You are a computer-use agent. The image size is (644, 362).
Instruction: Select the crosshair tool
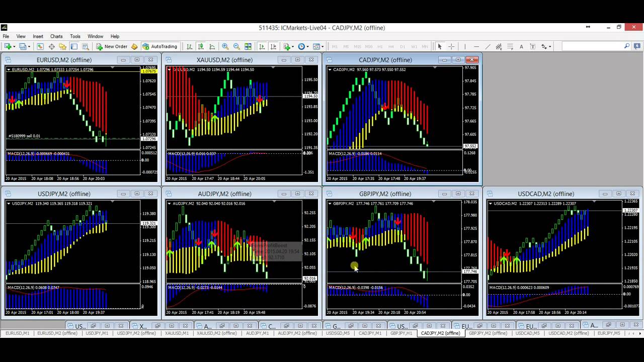pyautogui.click(x=451, y=46)
